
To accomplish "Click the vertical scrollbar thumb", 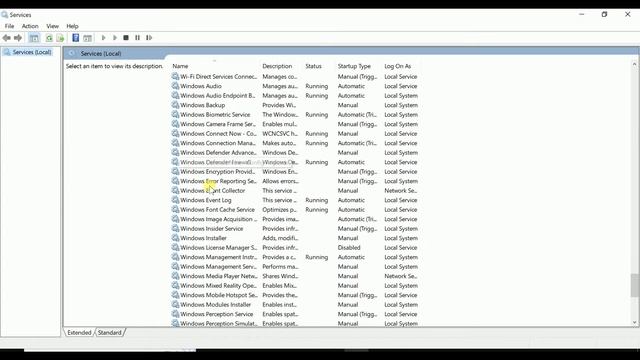I will point(634,285).
